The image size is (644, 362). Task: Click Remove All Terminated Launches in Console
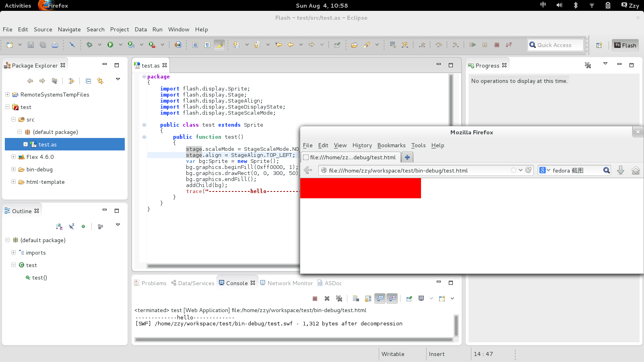click(x=339, y=298)
